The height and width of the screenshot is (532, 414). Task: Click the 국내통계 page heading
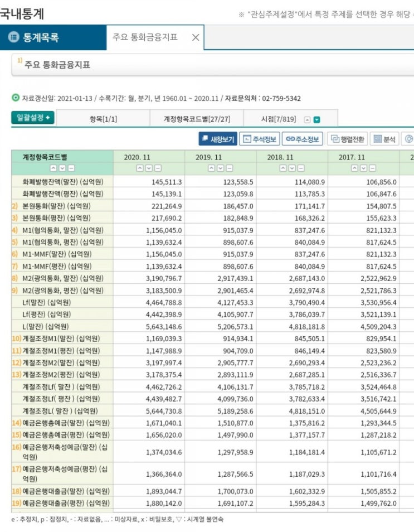coord(22,13)
